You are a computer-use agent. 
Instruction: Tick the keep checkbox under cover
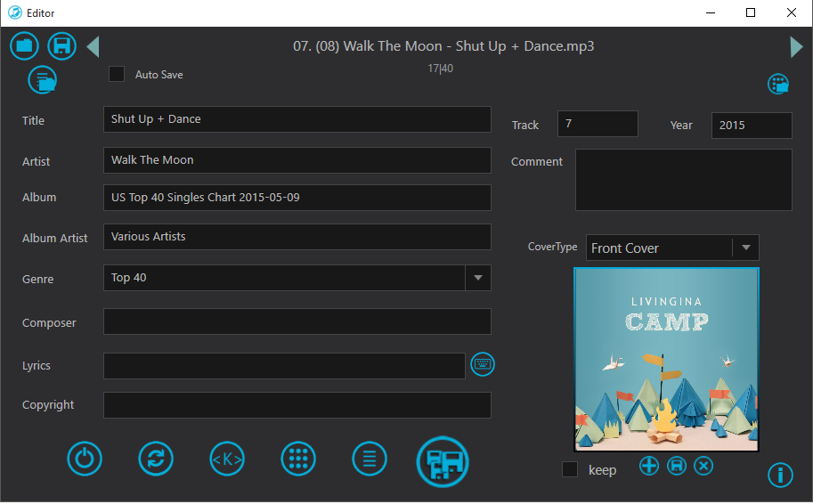[x=570, y=469]
